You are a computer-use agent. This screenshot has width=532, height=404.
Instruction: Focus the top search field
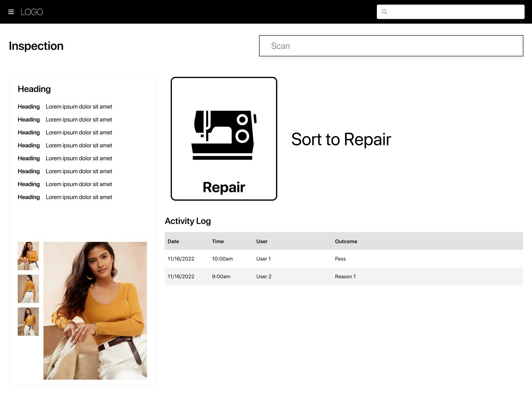[x=455, y=12]
